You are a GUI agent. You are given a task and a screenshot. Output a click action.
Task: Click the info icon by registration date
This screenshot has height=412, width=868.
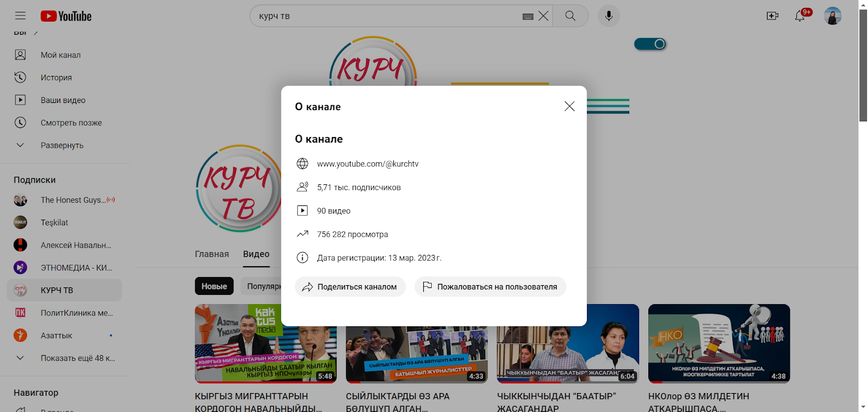coord(302,257)
